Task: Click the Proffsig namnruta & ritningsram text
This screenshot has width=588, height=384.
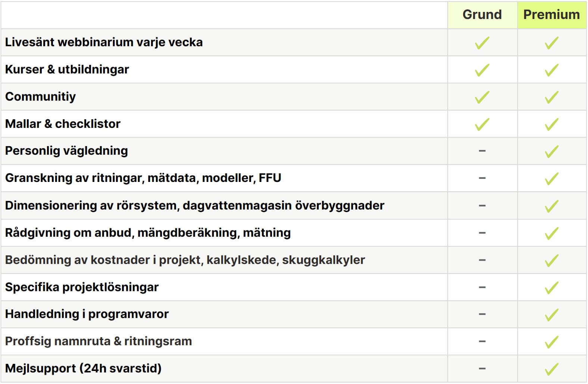Action: [x=98, y=341]
